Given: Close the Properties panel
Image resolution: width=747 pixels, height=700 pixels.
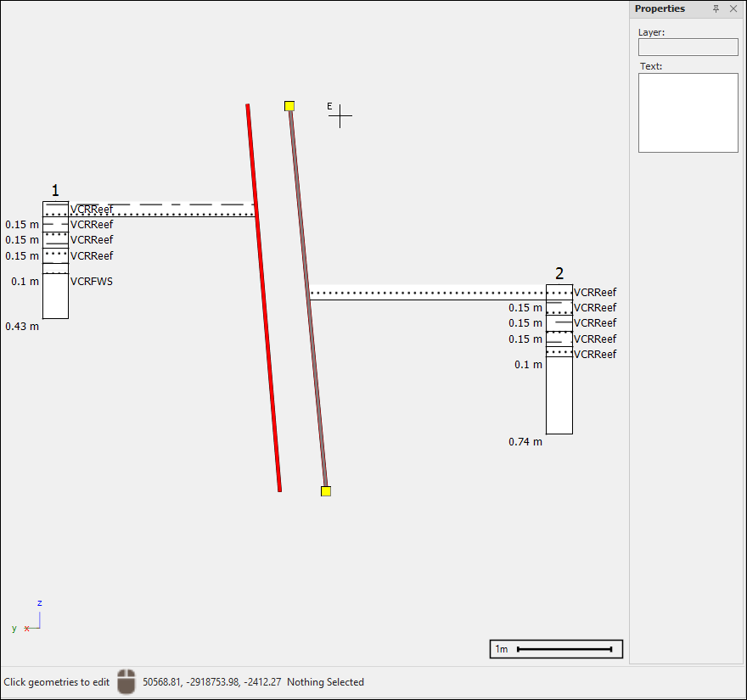Looking at the screenshot, I should pyautogui.click(x=733, y=8).
